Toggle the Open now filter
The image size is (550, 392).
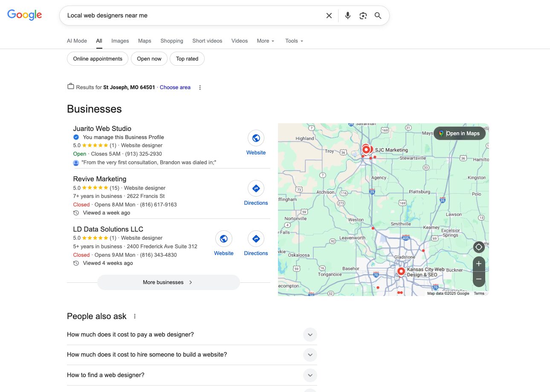click(x=149, y=59)
